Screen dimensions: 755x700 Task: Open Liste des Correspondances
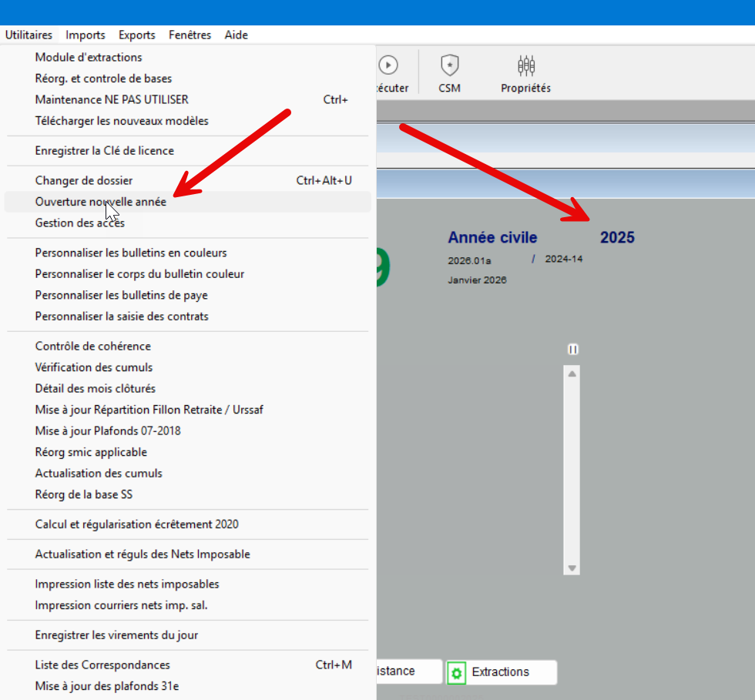coord(102,665)
